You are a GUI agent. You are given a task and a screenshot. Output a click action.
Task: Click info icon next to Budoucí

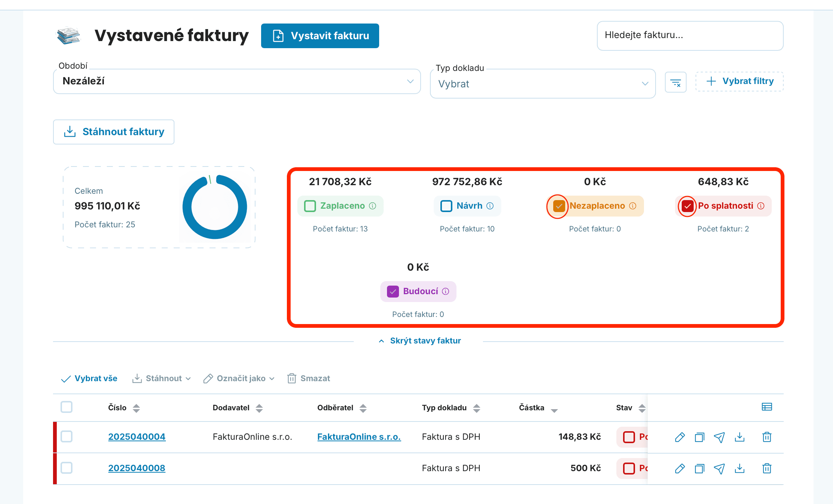click(x=446, y=291)
